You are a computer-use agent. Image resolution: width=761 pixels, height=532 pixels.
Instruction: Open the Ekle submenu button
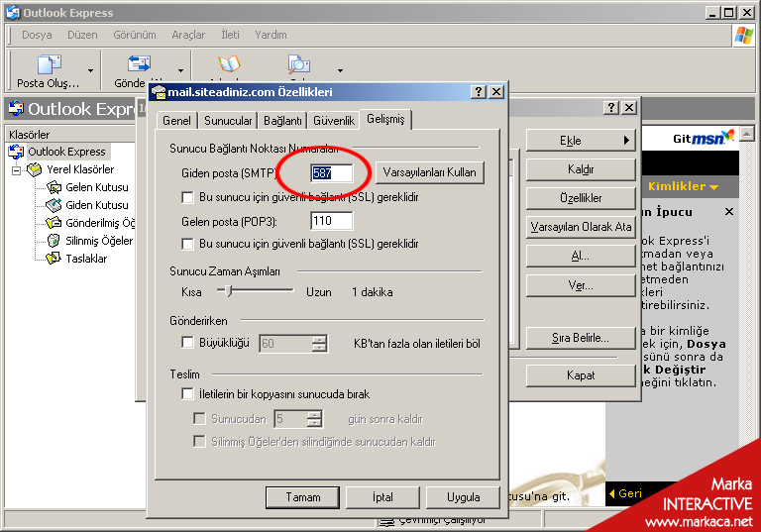click(x=581, y=141)
